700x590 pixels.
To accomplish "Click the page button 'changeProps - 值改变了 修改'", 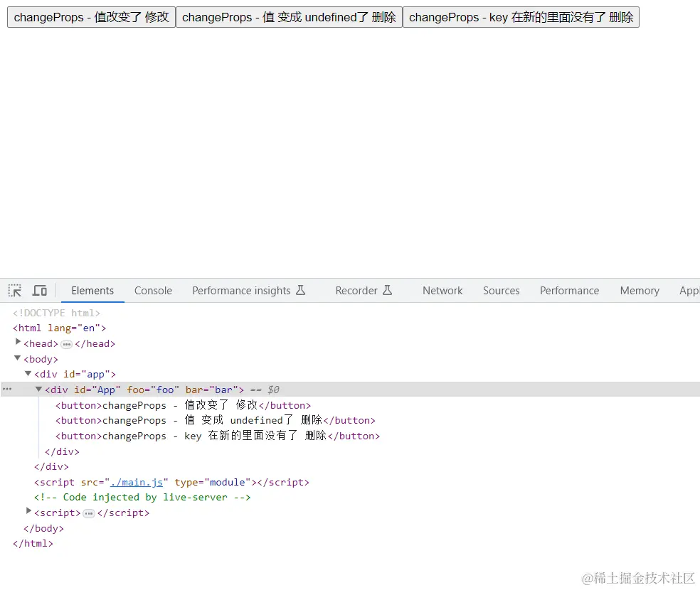I will click(x=92, y=17).
